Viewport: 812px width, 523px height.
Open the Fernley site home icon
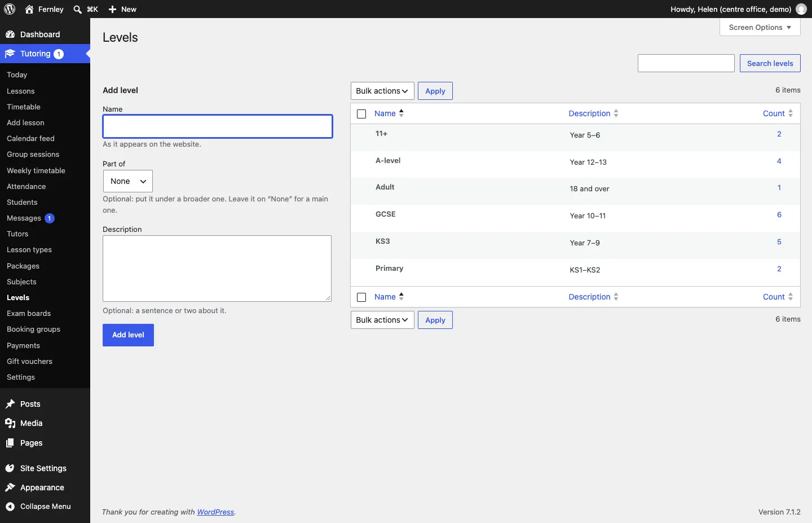pyautogui.click(x=29, y=9)
